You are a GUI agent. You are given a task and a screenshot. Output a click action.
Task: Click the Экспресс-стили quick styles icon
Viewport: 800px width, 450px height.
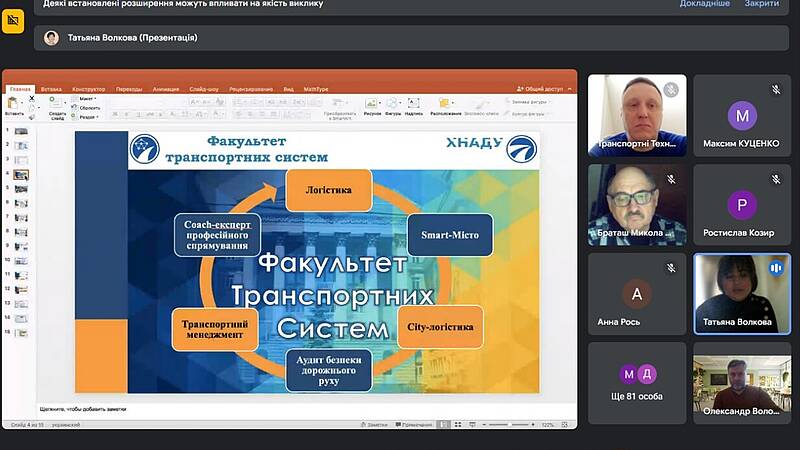480,104
